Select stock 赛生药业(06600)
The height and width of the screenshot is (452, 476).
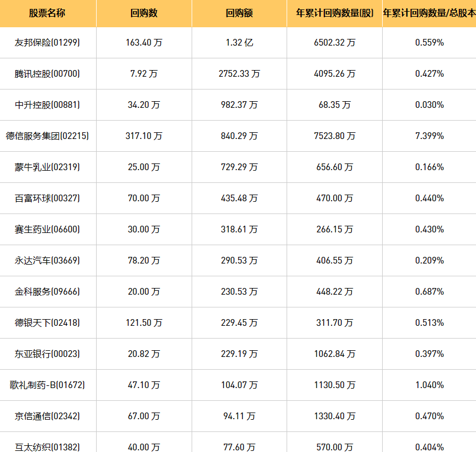47,229
